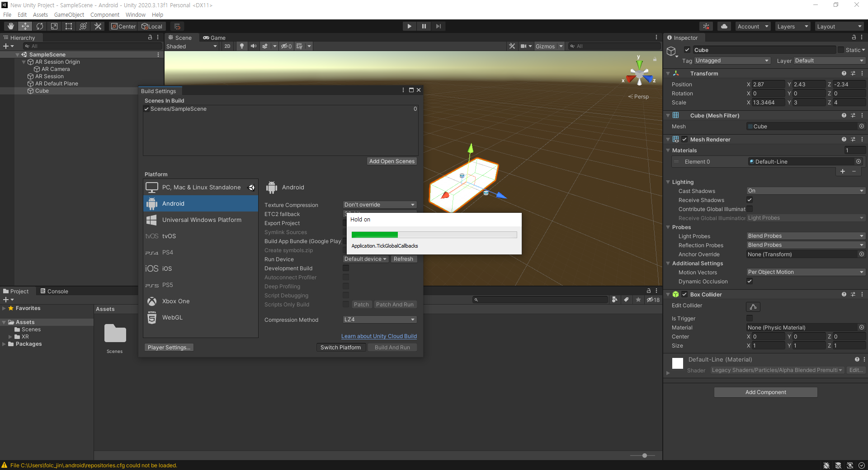868x470 pixels.
Task: Uncheck Scenes/SampleScene in build list
Action: tap(146, 109)
